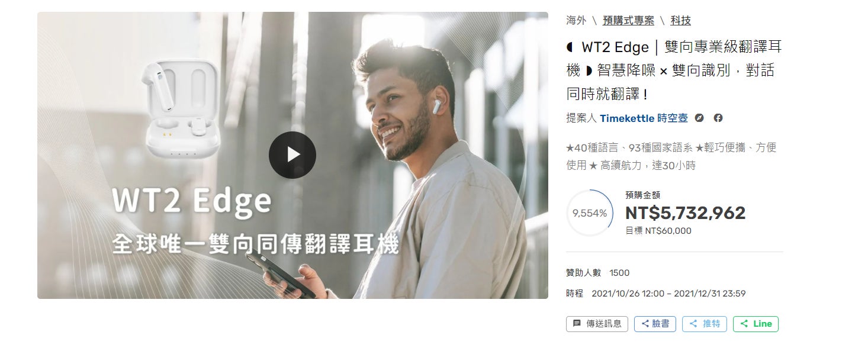Share this project through Line
The image size is (868, 351).
756,324
